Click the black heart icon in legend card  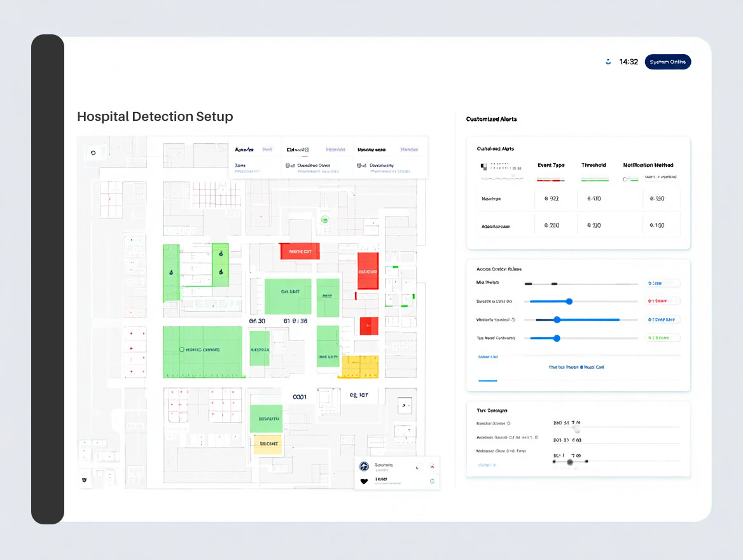(x=364, y=481)
